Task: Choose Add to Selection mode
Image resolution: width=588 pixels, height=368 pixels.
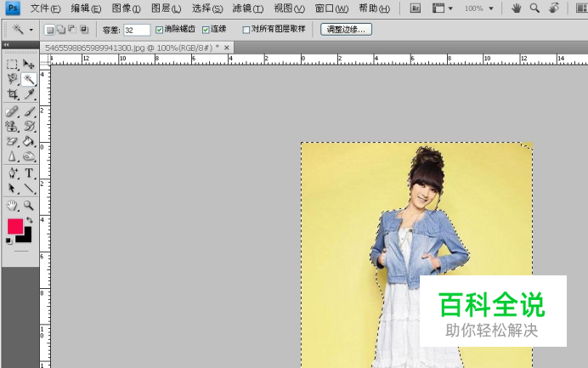Action: [x=61, y=30]
